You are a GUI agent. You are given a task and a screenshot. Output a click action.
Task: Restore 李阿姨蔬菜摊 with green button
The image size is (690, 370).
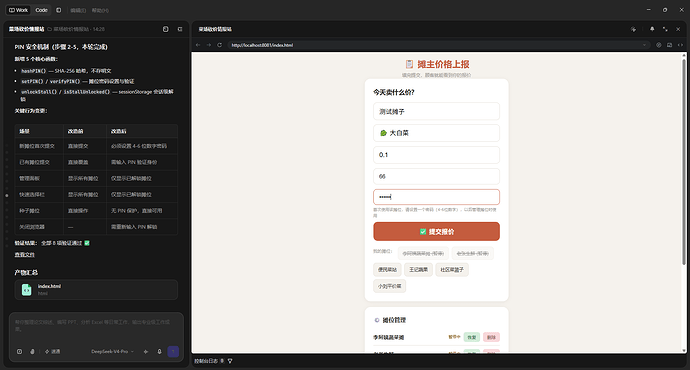pyautogui.click(x=472, y=337)
